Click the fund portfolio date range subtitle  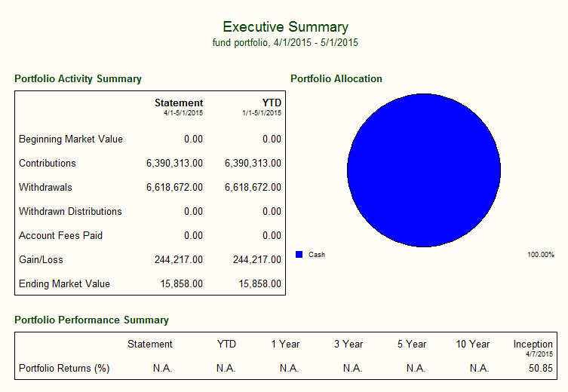[x=285, y=43]
